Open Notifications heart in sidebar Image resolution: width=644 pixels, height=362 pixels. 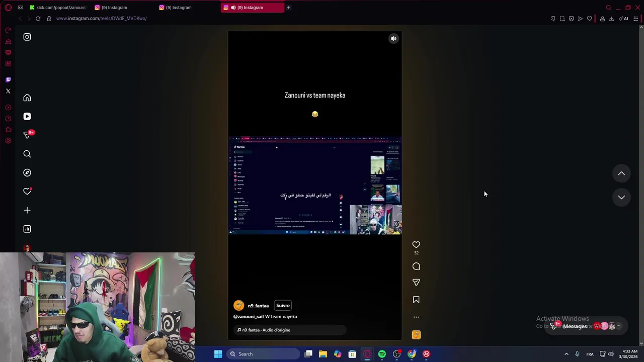(x=27, y=191)
